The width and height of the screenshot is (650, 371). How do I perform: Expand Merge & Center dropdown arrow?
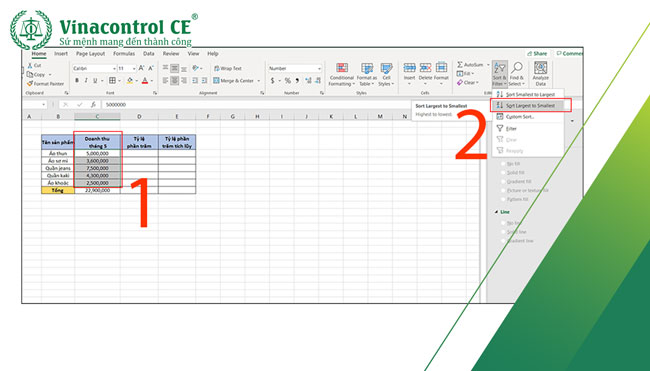click(259, 81)
